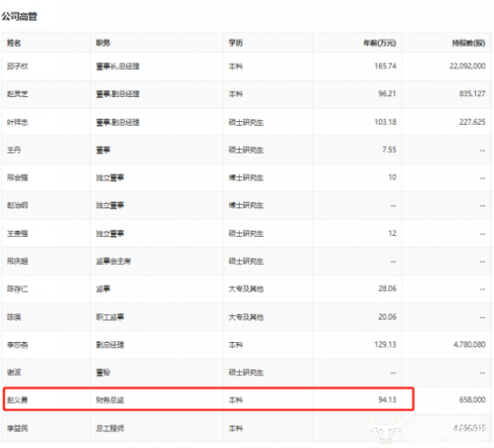This screenshot has height=448, width=494.
Task: Click 独立董事 in the salary 10 row
Action: pos(110,178)
